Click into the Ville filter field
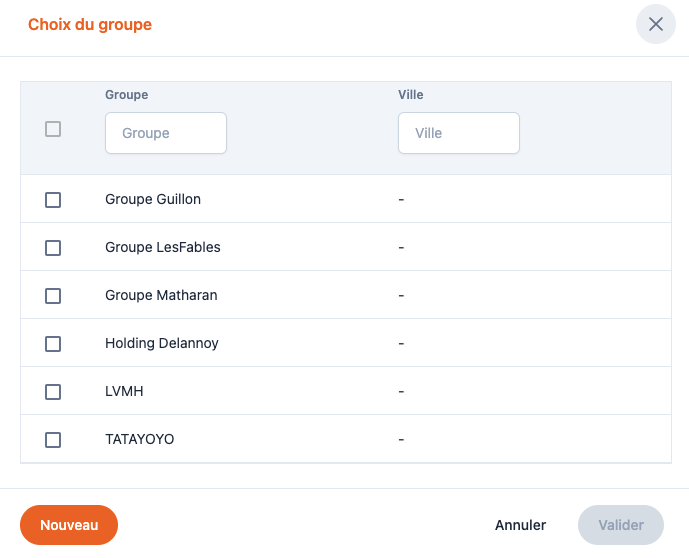 (x=459, y=133)
